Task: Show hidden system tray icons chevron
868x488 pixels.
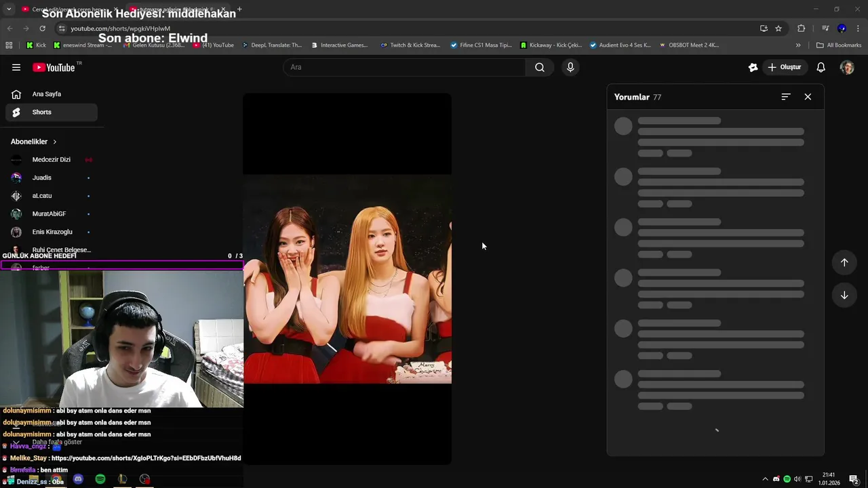Action: (766, 479)
